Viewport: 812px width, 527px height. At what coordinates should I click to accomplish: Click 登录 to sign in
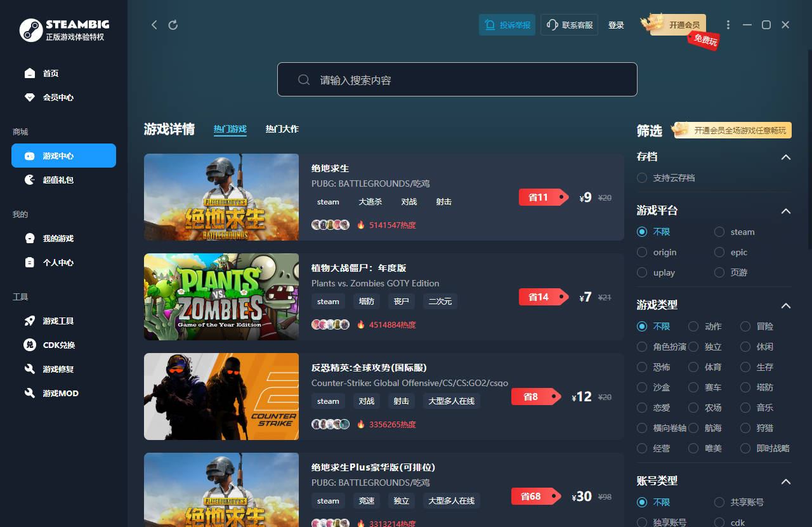(x=616, y=25)
